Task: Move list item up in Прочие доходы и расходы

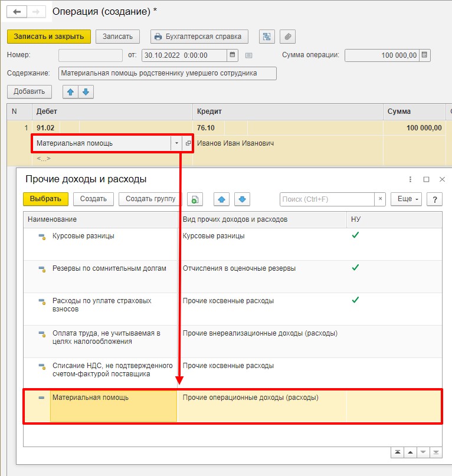Action: pyautogui.click(x=221, y=199)
